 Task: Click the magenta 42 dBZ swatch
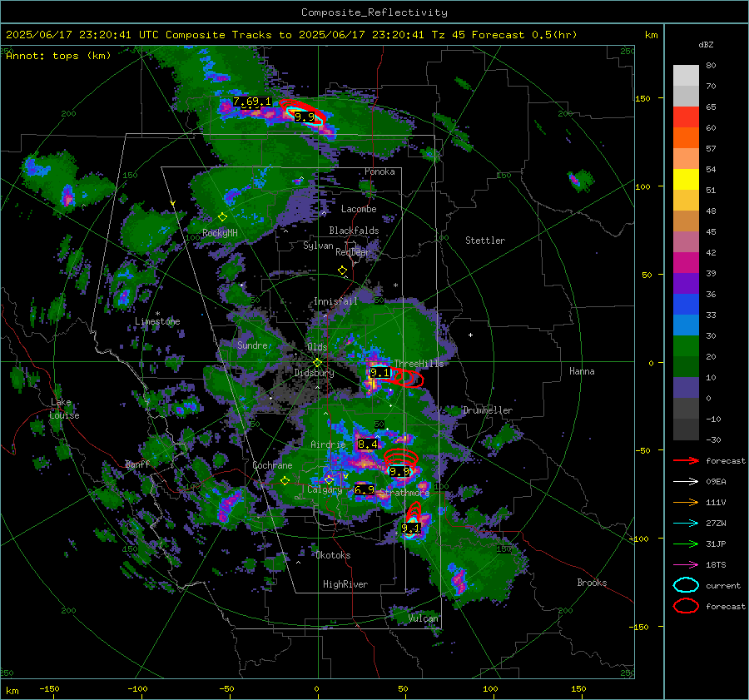tap(686, 262)
